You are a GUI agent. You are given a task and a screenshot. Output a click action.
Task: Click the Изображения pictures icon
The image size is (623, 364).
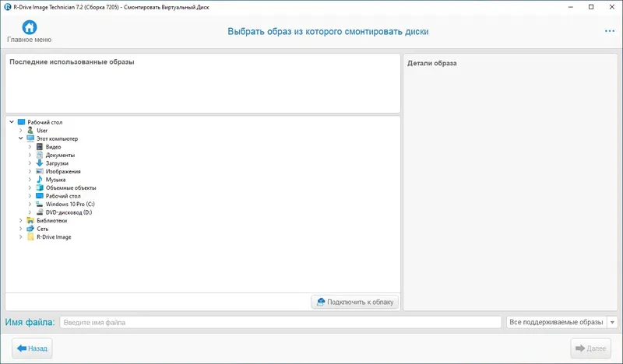pos(40,171)
